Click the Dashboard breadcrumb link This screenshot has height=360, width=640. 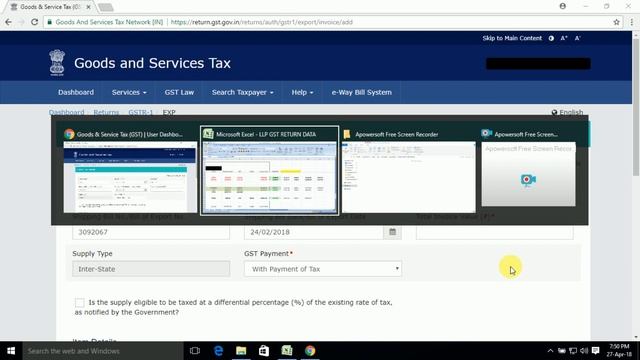pos(67,112)
